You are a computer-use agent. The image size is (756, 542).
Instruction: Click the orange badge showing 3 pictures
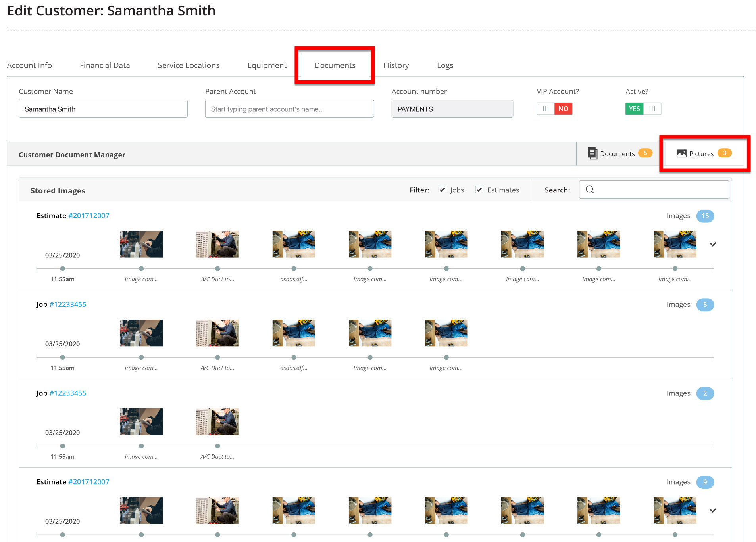coord(724,153)
